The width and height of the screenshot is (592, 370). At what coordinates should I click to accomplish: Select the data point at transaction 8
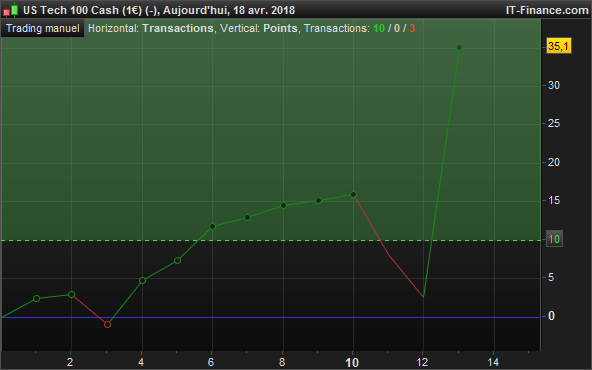283,205
